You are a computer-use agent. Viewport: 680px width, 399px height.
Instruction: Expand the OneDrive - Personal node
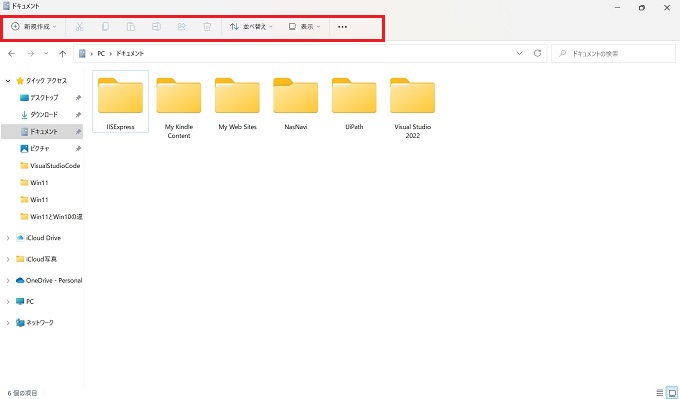pos(8,280)
